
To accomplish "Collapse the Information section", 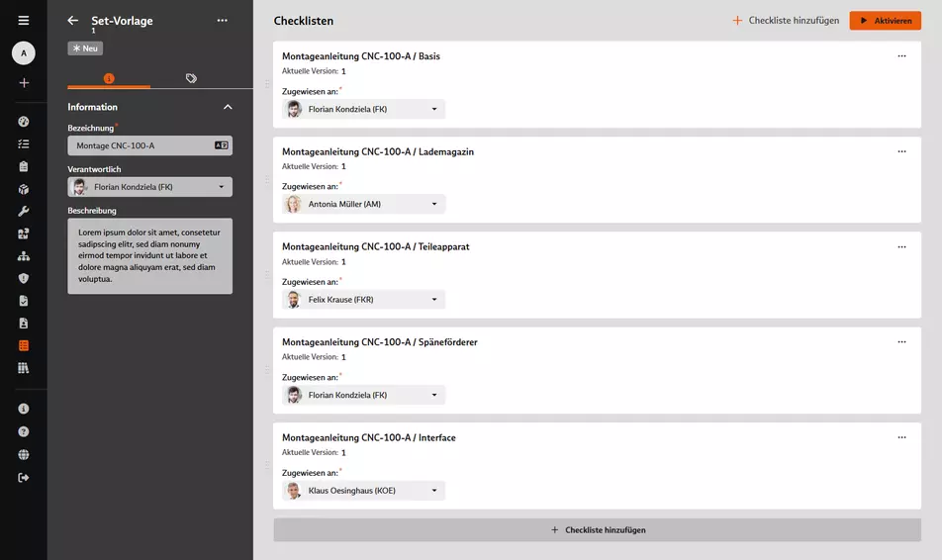I will [228, 107].
